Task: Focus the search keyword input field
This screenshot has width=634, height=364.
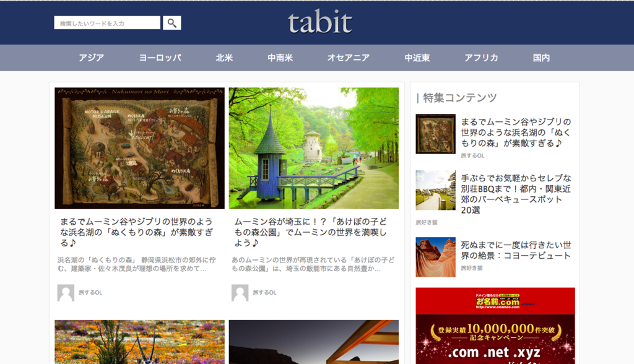Action: (x=107, y=23)
